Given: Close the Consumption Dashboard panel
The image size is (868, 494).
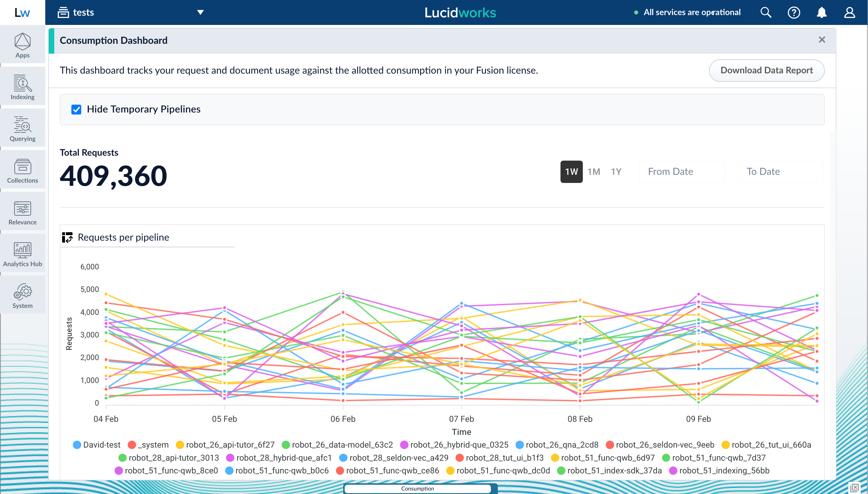Looking at the screenshot, I should 822,40.
